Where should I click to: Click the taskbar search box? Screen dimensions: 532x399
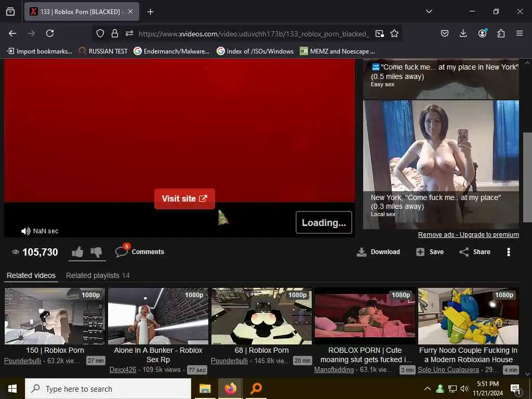click(x=108, y=389)
